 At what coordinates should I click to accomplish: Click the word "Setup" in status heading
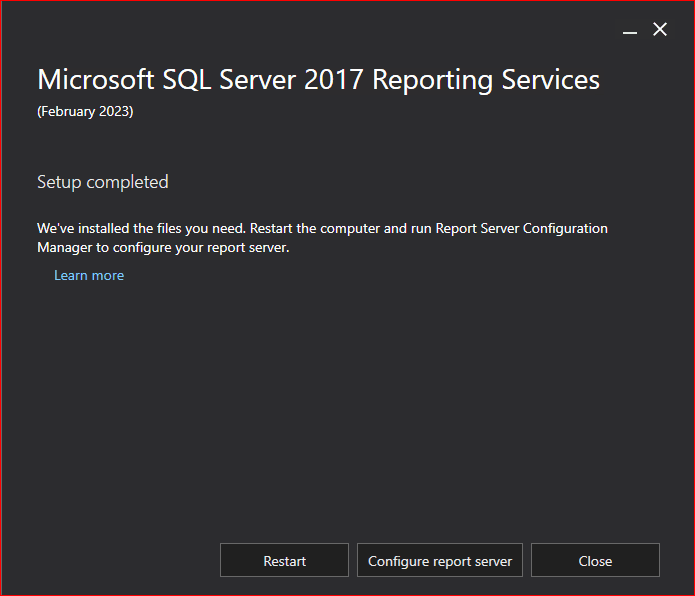59,182
